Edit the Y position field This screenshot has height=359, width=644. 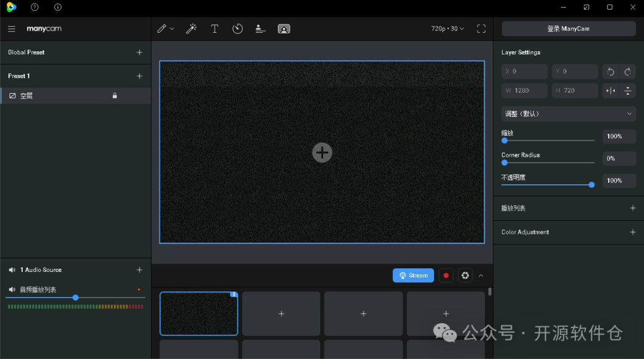pyautogui.click(x=575, y=71)
